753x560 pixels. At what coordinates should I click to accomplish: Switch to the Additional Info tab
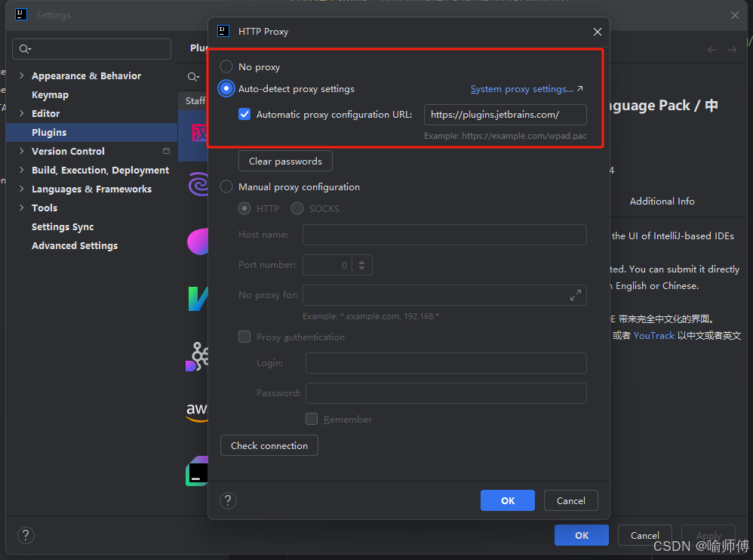662,202
